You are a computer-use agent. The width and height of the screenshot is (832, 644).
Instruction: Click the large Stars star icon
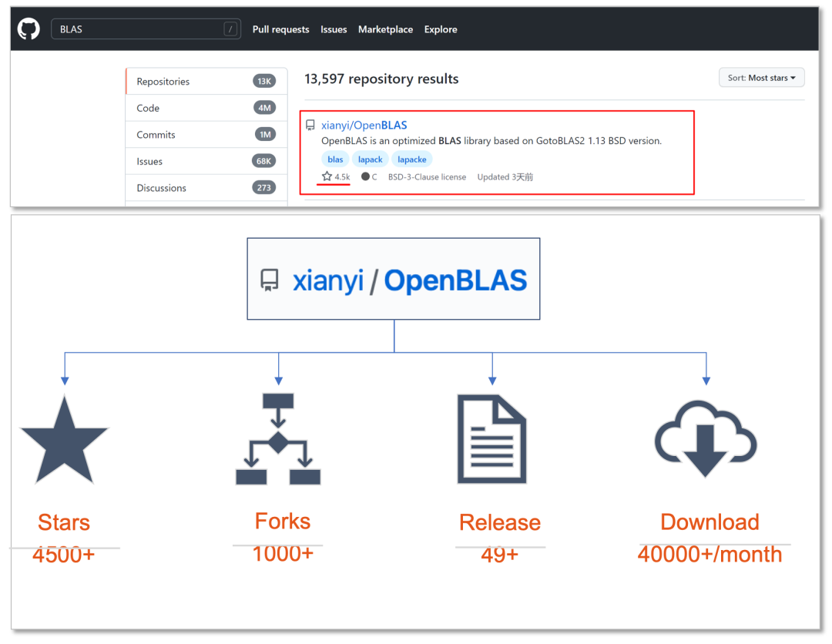[x=64, y=441]
